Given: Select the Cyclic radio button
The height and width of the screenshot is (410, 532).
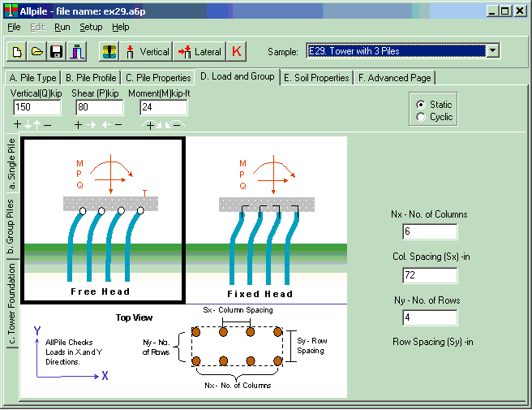Looking at the screenshot, I should coord(420,117).
